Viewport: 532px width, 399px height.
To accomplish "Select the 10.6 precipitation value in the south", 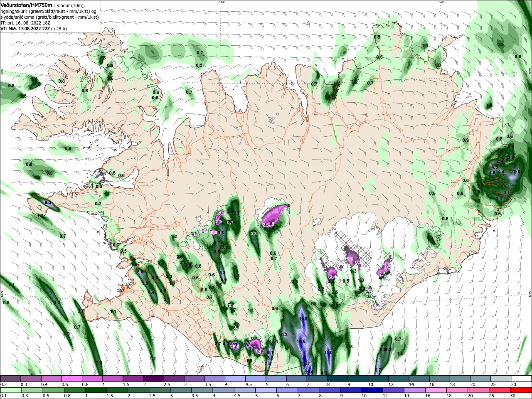I will [301, 342].
